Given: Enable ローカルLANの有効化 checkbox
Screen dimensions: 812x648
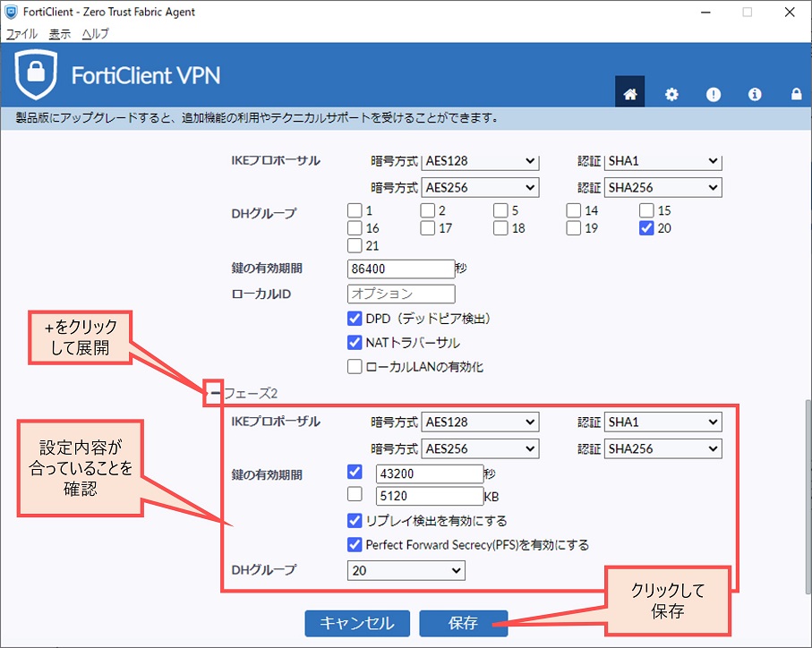Looking at the screenshot, I should pos(355,366).
